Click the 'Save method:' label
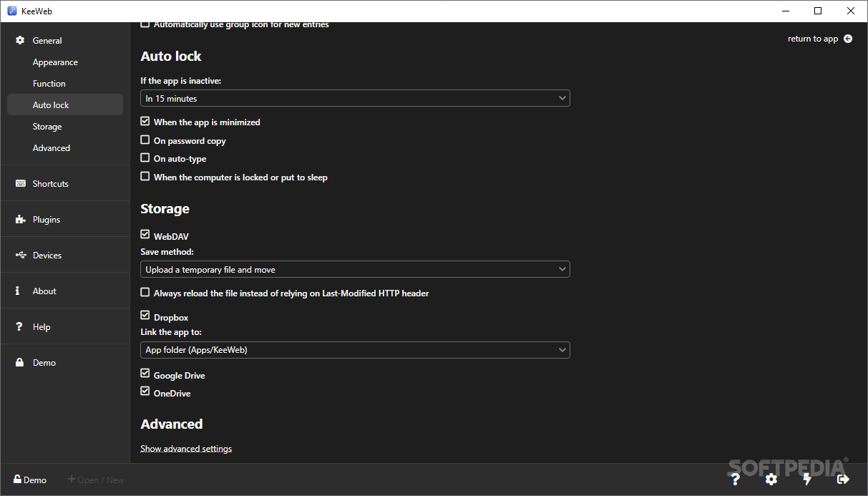 coord(167,252)
